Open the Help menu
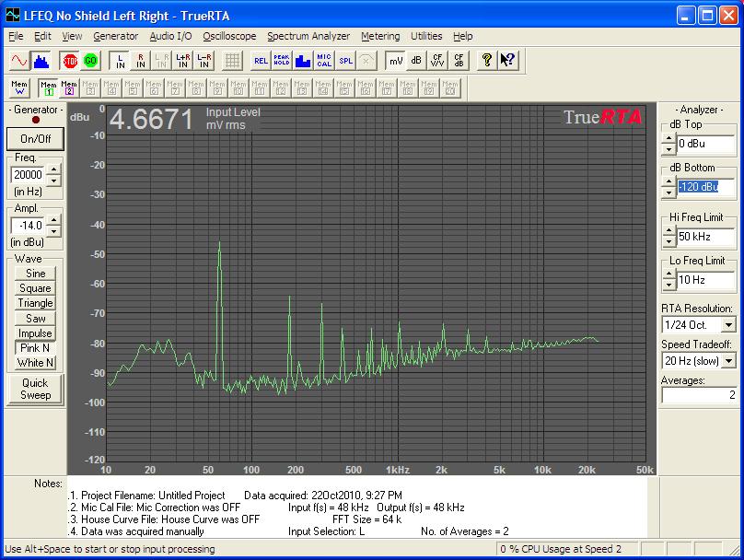This screenshot has height=560, width=744. [x=462, y=36]
